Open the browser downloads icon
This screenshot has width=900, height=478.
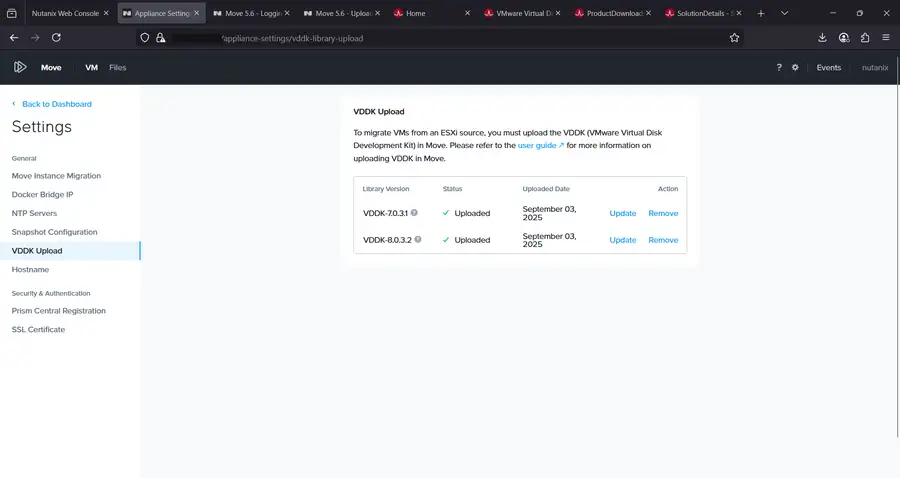(x=822, y=38)
